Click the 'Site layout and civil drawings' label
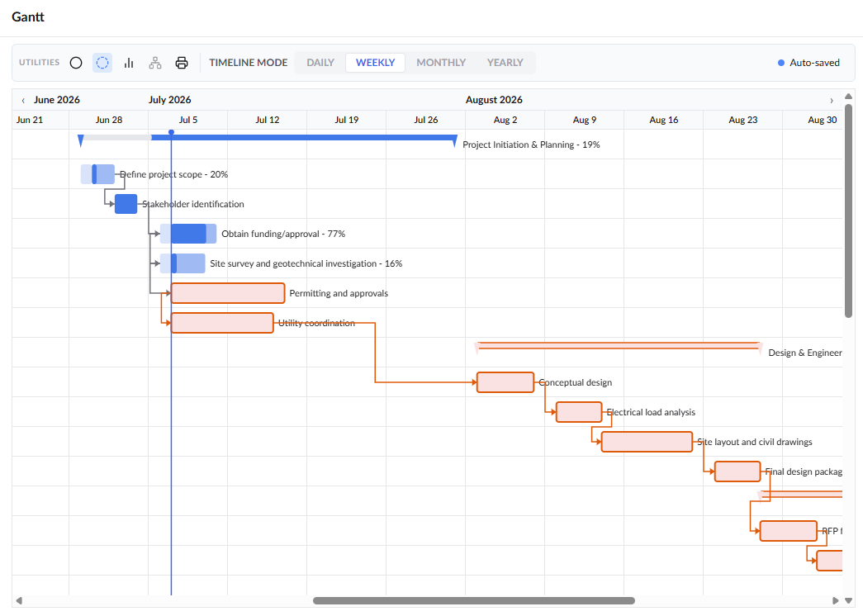The image size is (863, 616). [755, 442]
